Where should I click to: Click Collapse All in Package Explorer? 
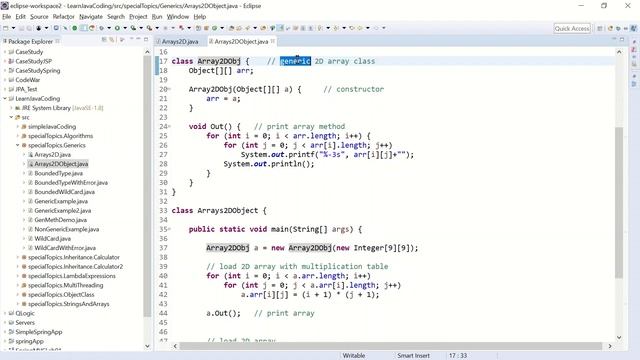pos(104,40)
